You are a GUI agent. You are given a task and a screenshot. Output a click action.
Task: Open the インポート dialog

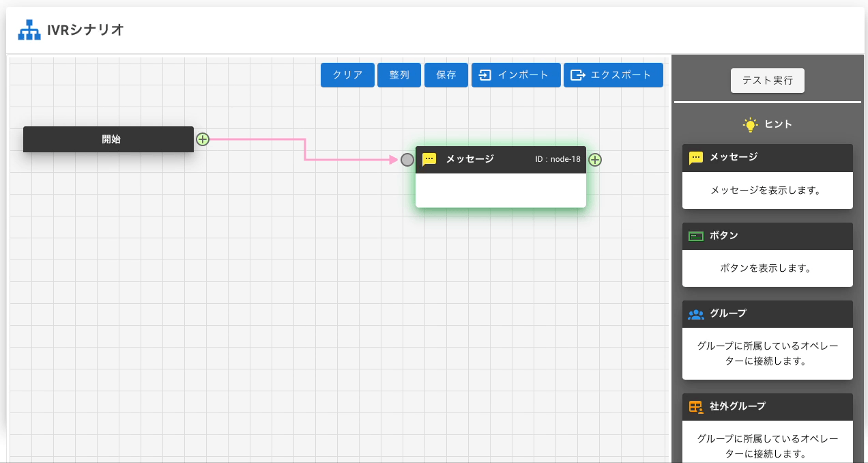pyautogui.click(x=516, y=75)
